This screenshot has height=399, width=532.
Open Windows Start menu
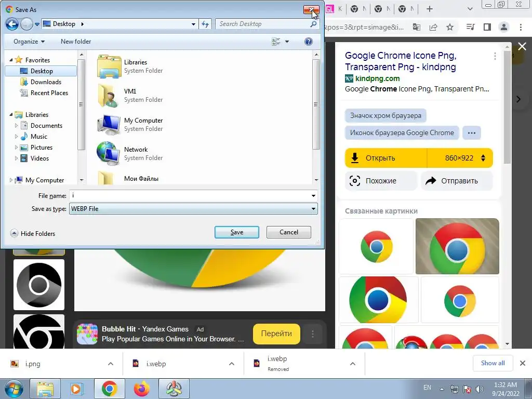click(14, 389)
